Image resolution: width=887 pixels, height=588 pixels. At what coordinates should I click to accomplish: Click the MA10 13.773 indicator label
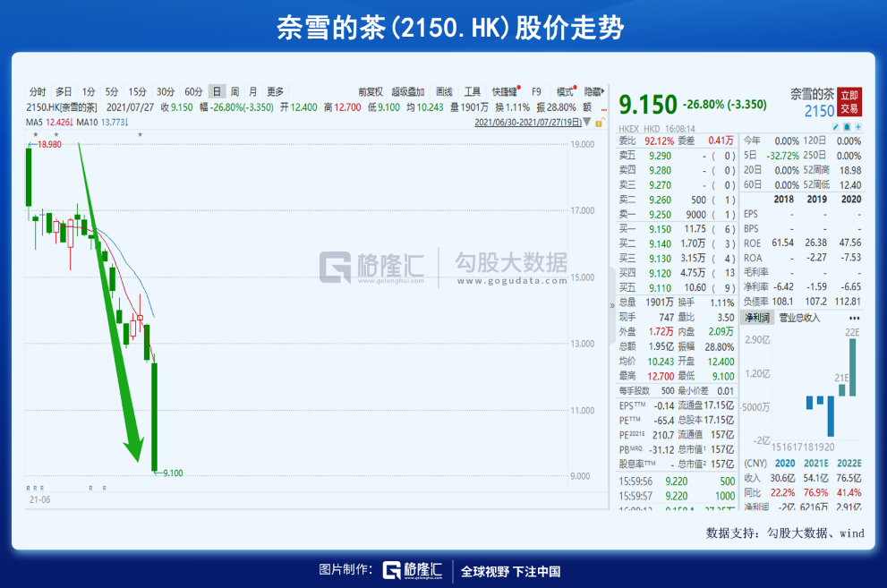click(102, 122)
